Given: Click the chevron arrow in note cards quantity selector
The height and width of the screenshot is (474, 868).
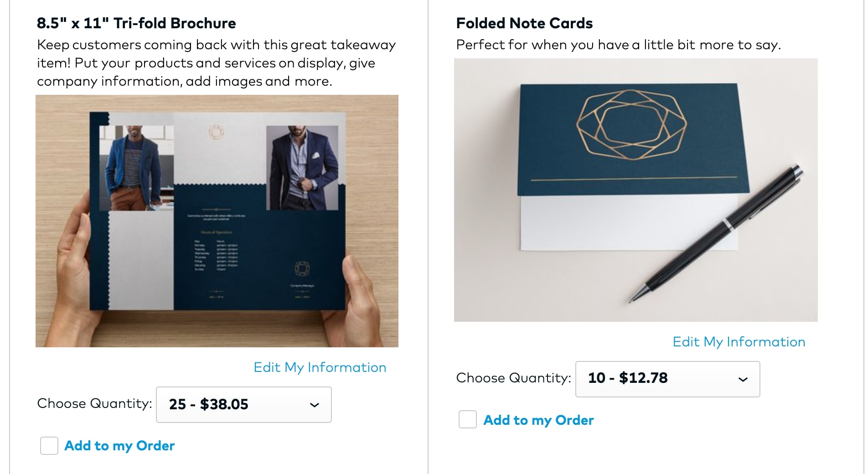Looking at the screenshot, I should [x=743, y=379].
